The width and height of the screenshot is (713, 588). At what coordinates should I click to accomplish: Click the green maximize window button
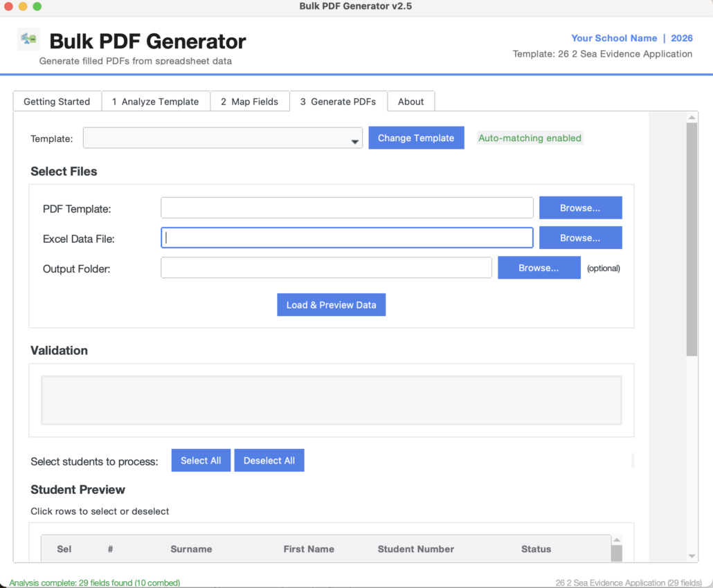(x=37, y=6)
